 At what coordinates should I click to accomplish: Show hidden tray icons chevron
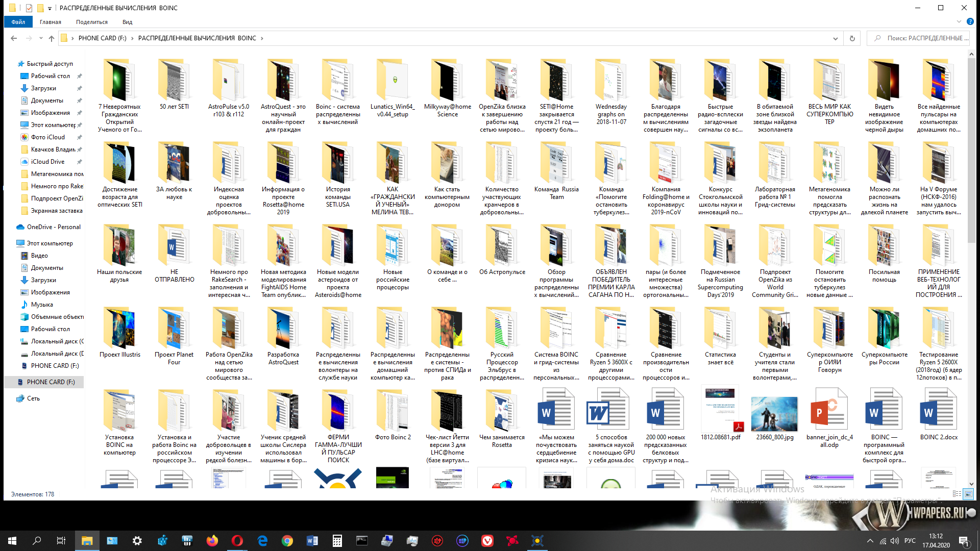point(870,541)
